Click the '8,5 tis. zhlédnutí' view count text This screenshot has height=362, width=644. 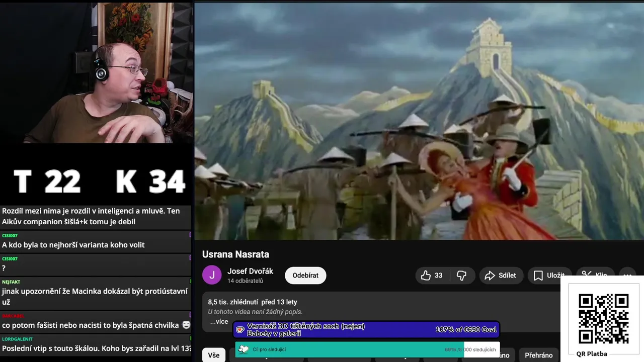(x=233, y=302)
